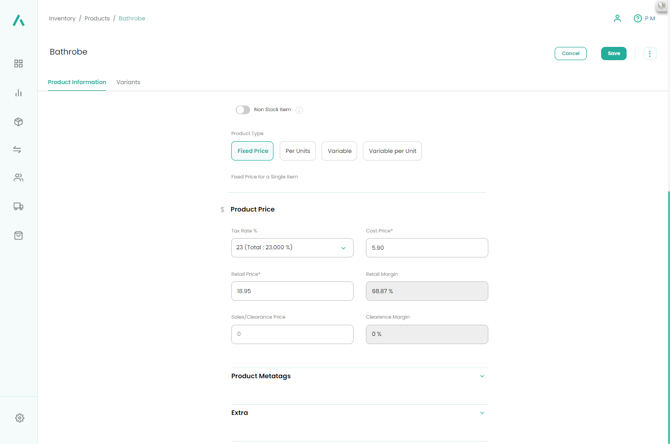Open the Tax Rate % dropdown

coord(292,248)
